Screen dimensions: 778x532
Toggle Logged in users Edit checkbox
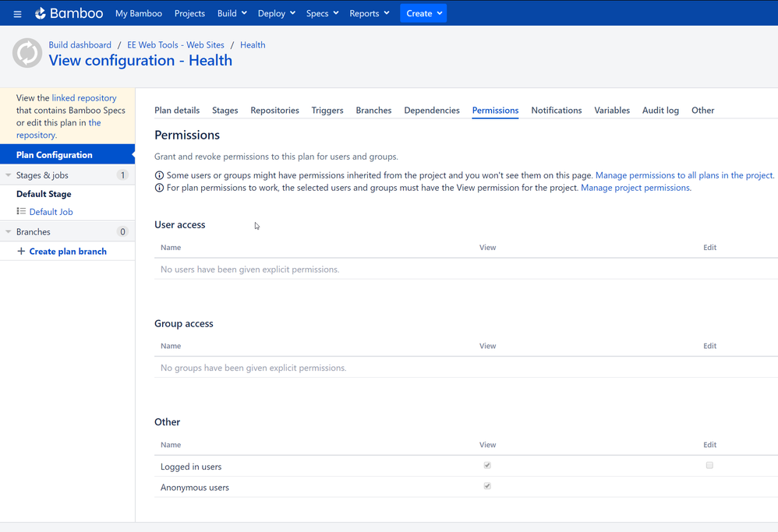(x=709, y=465)
